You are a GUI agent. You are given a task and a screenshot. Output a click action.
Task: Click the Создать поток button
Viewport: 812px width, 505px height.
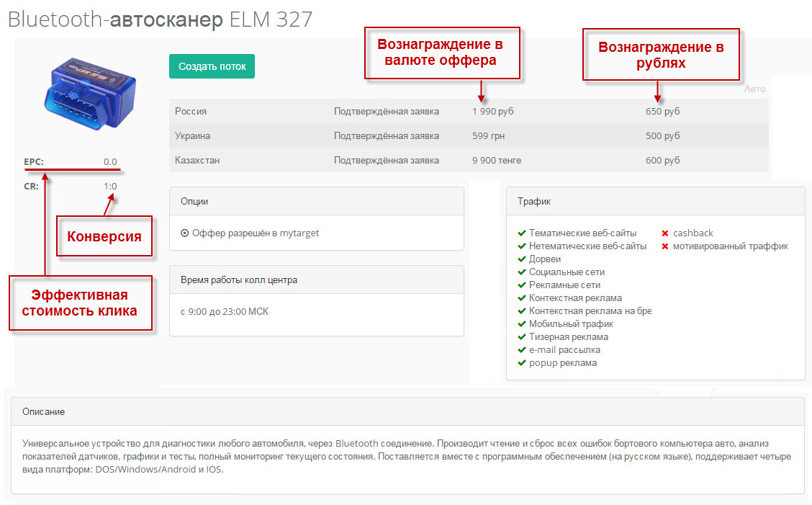pos(212,66)
